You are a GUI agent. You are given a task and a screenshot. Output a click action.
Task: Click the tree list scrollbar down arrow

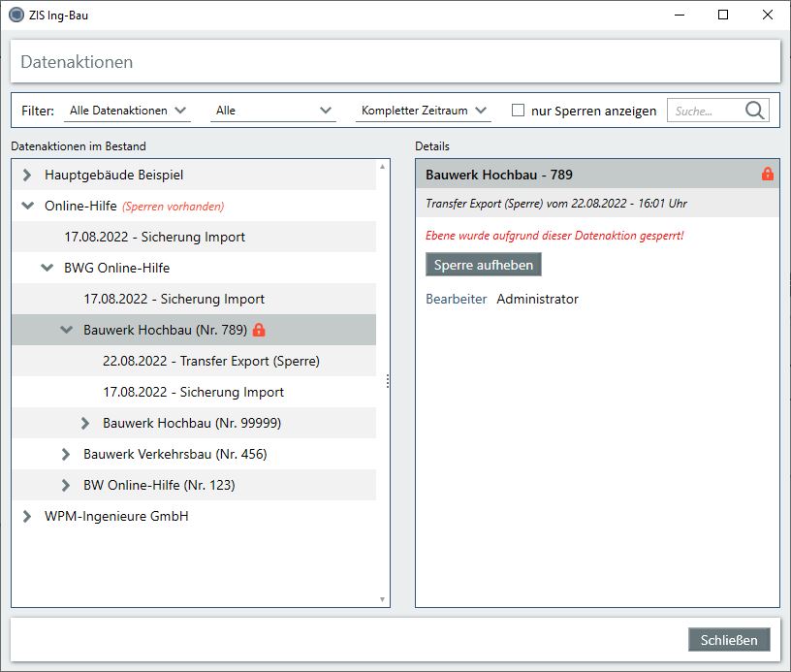point(382,600)
